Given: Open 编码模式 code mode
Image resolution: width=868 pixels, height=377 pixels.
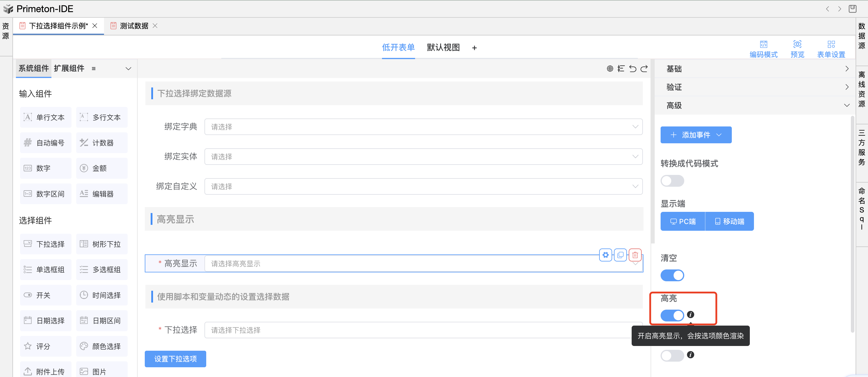Looking at the screenshot, I should coord(763,49).
